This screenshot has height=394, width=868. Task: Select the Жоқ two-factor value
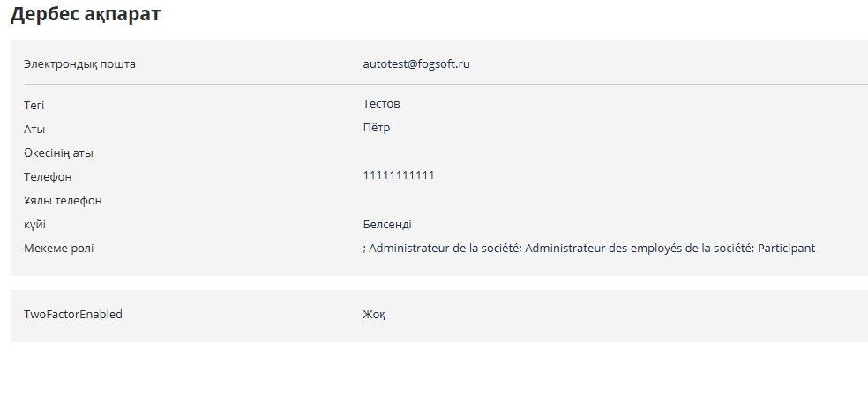(x=374, y=314)
